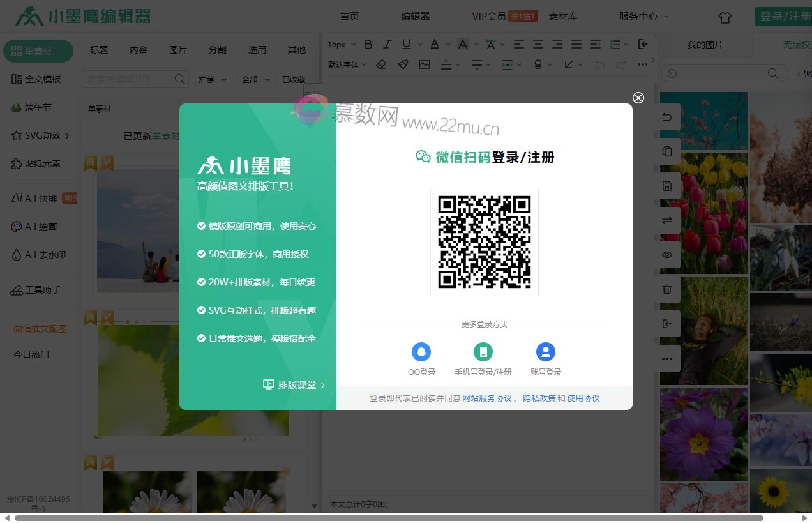Select the format painter tool
812x523 pixels.
click(x=403, y=64)
